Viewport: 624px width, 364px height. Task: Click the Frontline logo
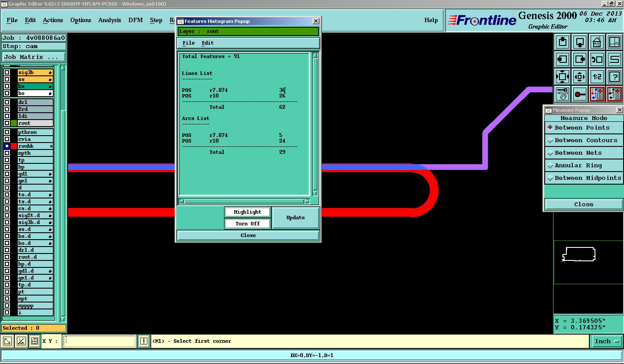point(482,20)
